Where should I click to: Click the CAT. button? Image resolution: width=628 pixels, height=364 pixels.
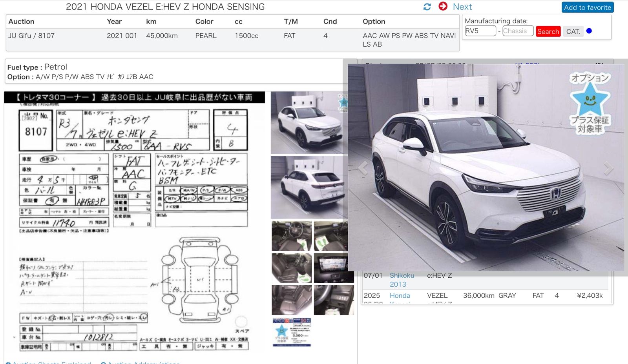(x=573, y=31)
